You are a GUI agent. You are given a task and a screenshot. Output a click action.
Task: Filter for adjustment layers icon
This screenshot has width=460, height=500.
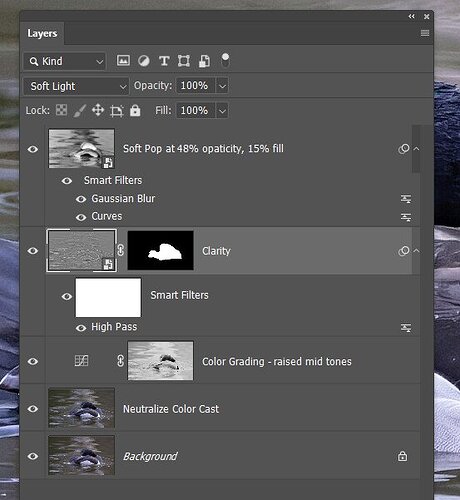[144, 61]
